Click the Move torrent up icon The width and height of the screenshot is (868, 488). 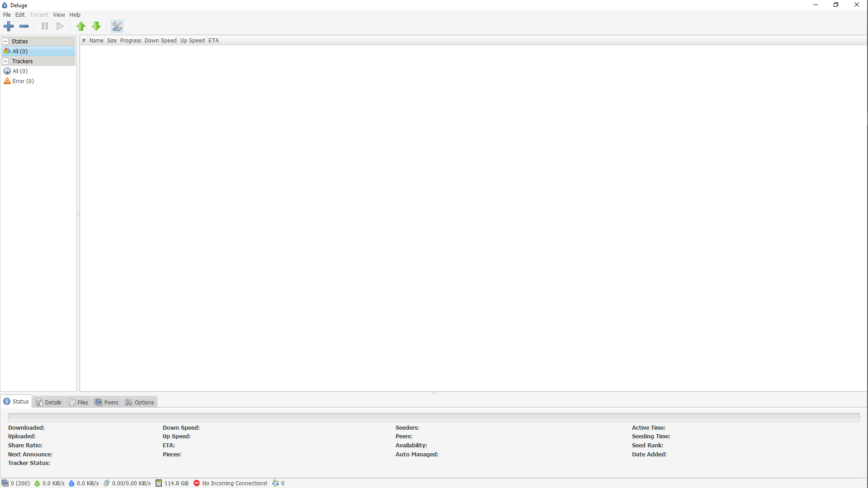click(x=81, y=26)
